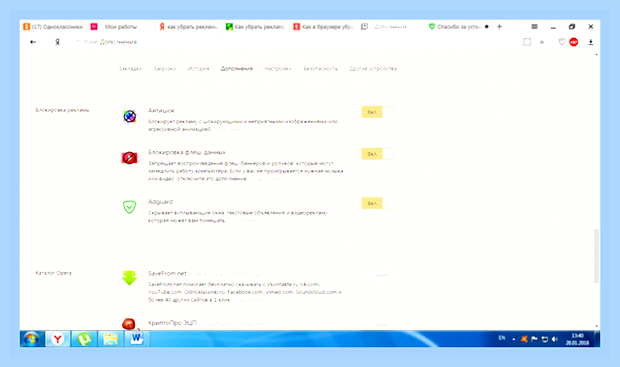Switch to the Мои работы browser tab
Viewport: 620px width, 367px height.
(121, 26)
